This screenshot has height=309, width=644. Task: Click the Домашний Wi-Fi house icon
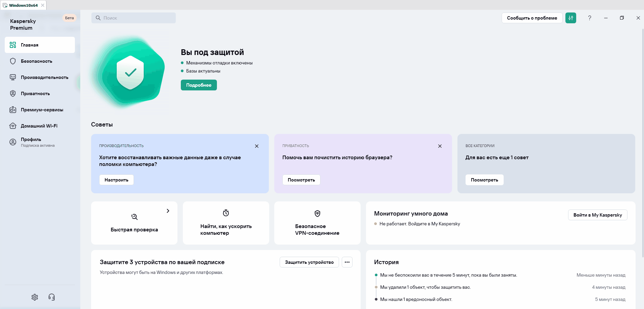point(13,126)
